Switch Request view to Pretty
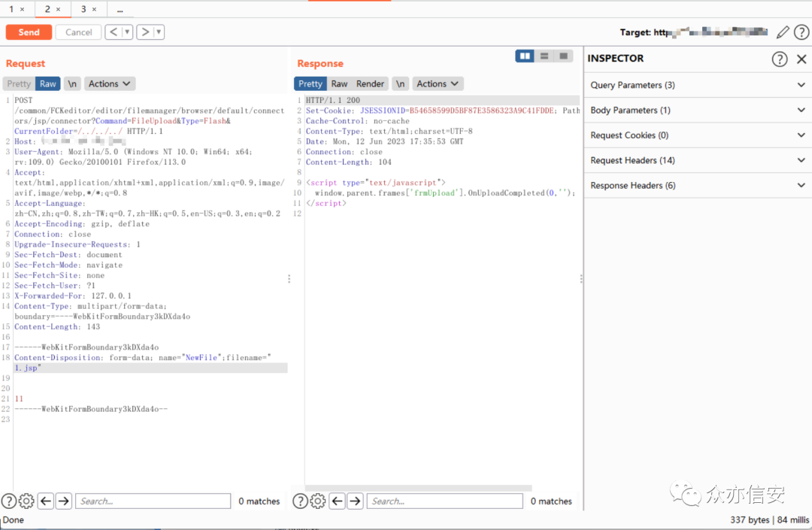Image resolution: width=812 pixels, height=530 pixels. coord(19,84)
